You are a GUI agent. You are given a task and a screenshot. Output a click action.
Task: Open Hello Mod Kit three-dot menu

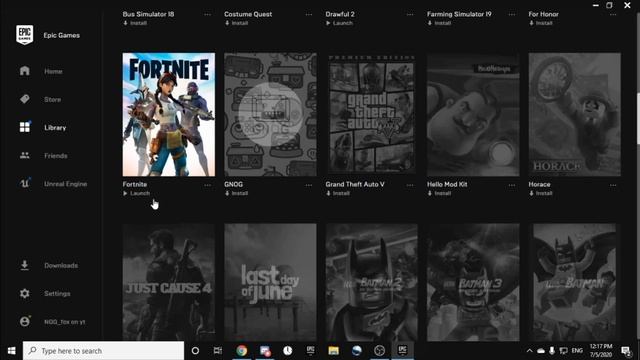click(511, 185)
